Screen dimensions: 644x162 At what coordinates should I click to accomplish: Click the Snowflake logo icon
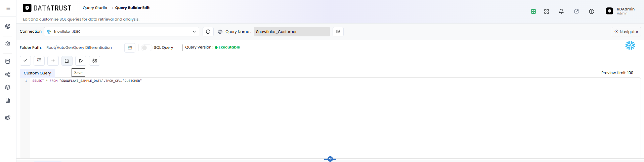tap(630, 45)
